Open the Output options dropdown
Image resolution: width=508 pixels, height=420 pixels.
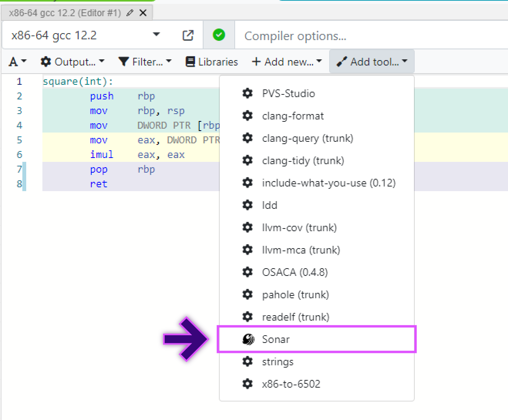coord(72,62)
